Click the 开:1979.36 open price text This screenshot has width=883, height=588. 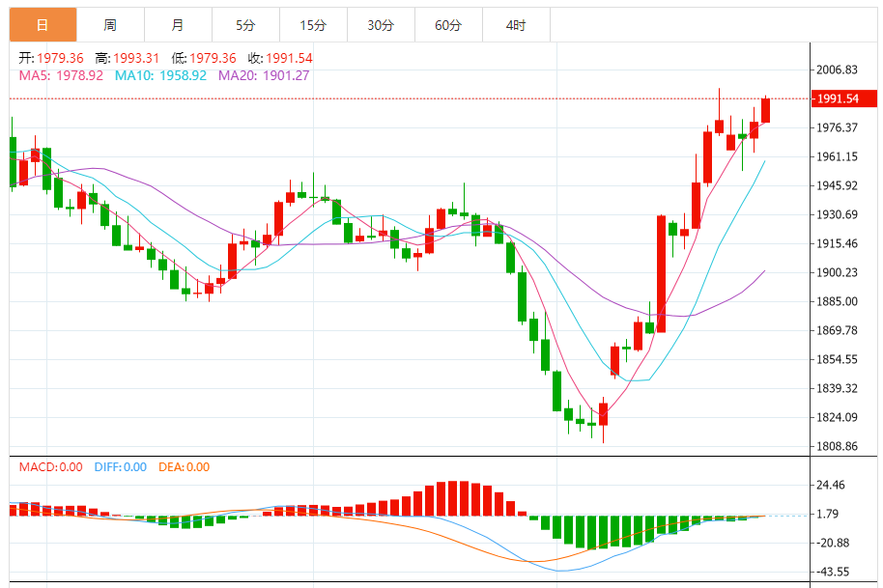[x=50, y=58]
